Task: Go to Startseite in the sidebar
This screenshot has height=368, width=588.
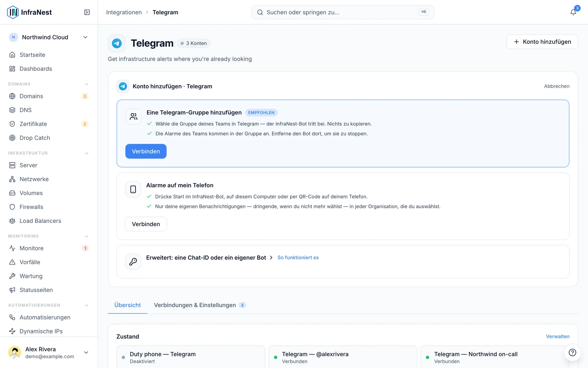Action: coord(49,55)
